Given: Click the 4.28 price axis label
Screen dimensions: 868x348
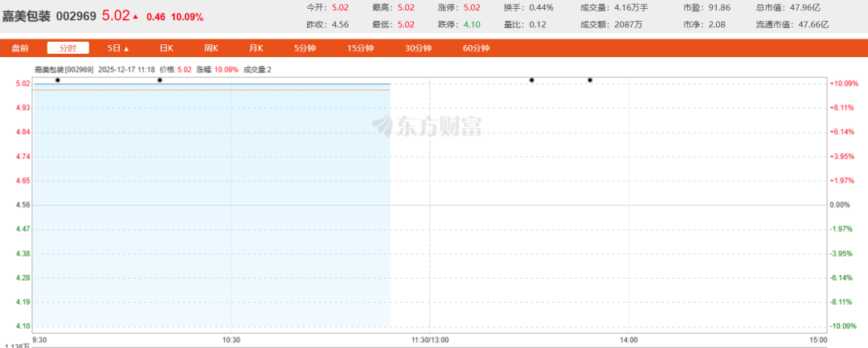Looking at the screenshot, I should point(23,278).
